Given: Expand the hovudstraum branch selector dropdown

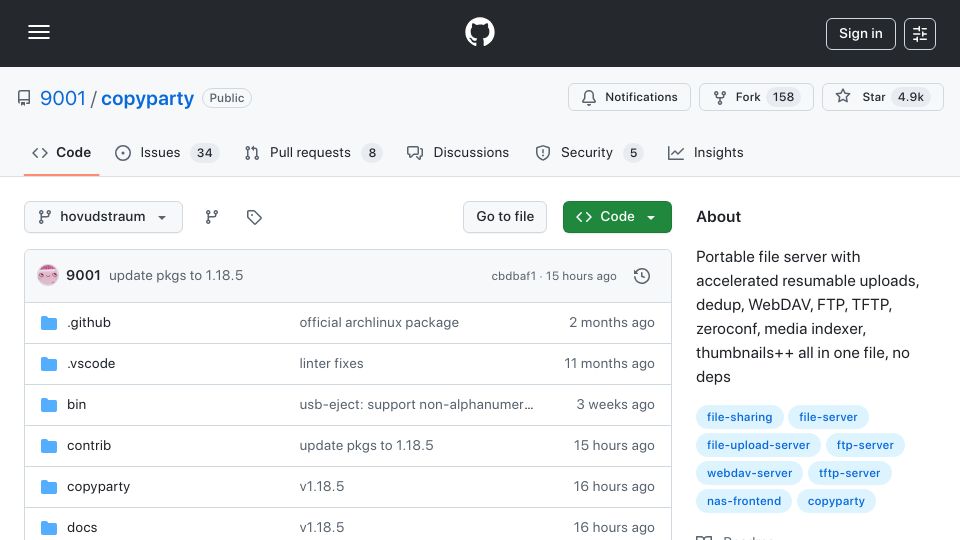Looking at the screenshot, I should pyautogui.click(x=103, y=217).
